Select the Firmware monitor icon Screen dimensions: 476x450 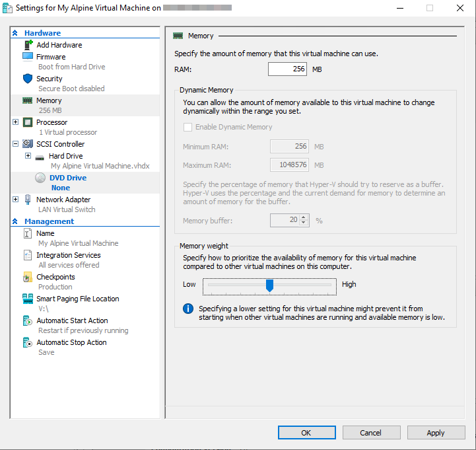tap(28, 57)
